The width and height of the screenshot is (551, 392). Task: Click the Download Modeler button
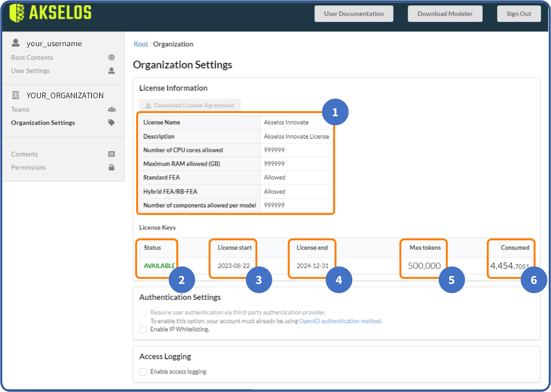[445, 14]
